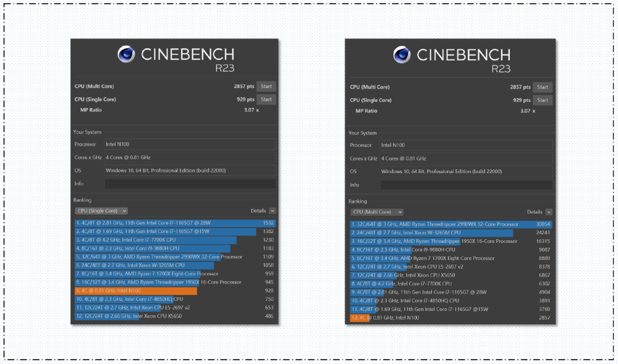Click score 30054 in right ranking list
This screenshot has width=618, height=364.
click(543, 224)
